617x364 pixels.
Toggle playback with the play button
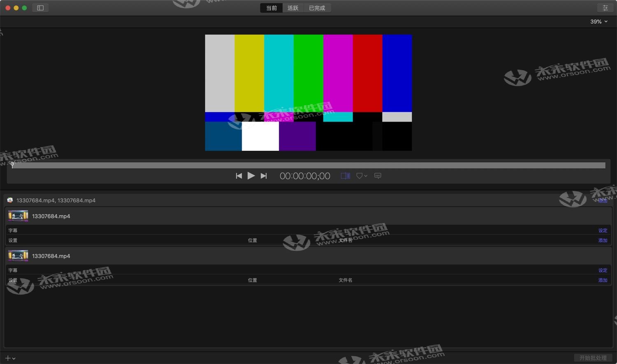(x=251, y=175)
